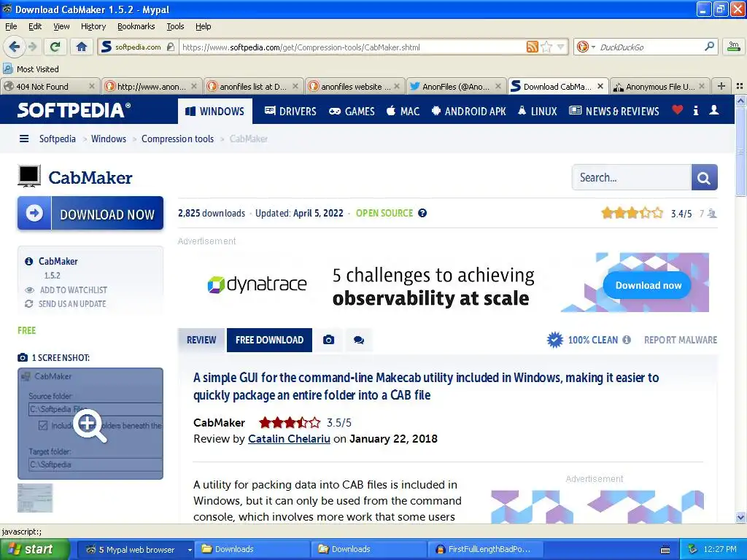Open the DuckDuckGo search engine dropdown
The height and width of the screenshot is (560, 747).
point(586,47)
